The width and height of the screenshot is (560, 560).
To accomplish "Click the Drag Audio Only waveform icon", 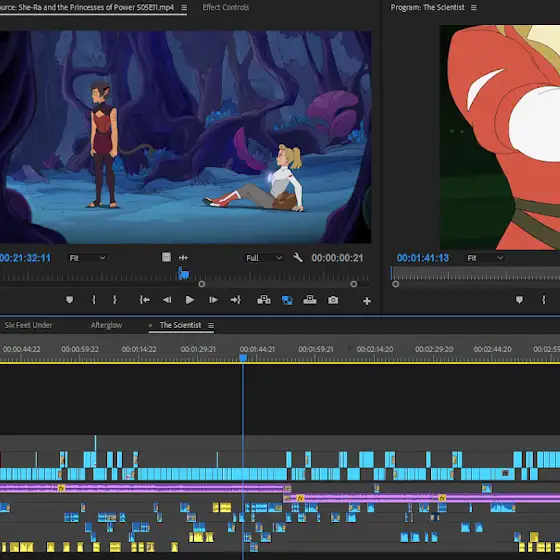I will (183, 258).
